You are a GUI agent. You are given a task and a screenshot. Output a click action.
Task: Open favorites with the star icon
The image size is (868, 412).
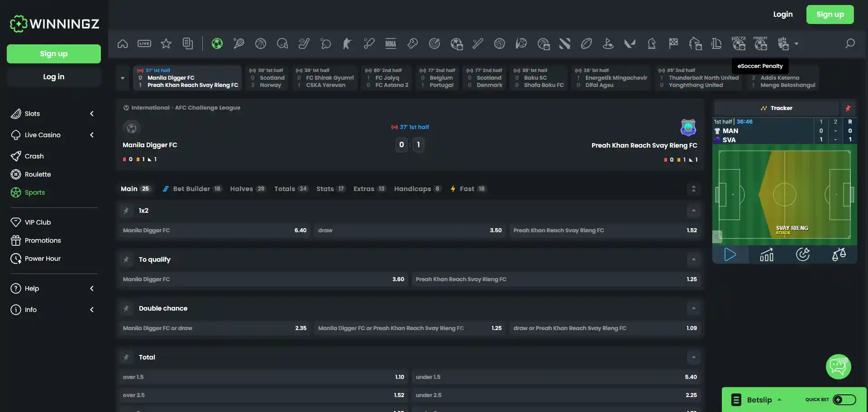click(166, 43)
